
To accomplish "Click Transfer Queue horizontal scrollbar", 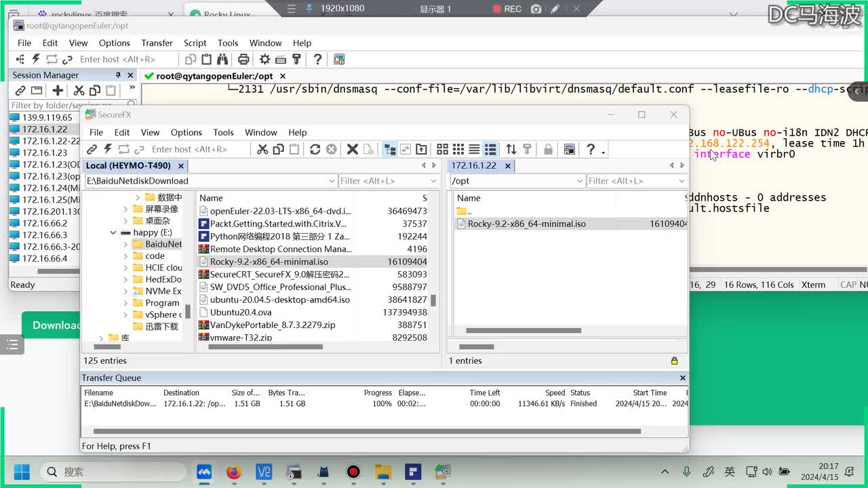I will point(366,431).
